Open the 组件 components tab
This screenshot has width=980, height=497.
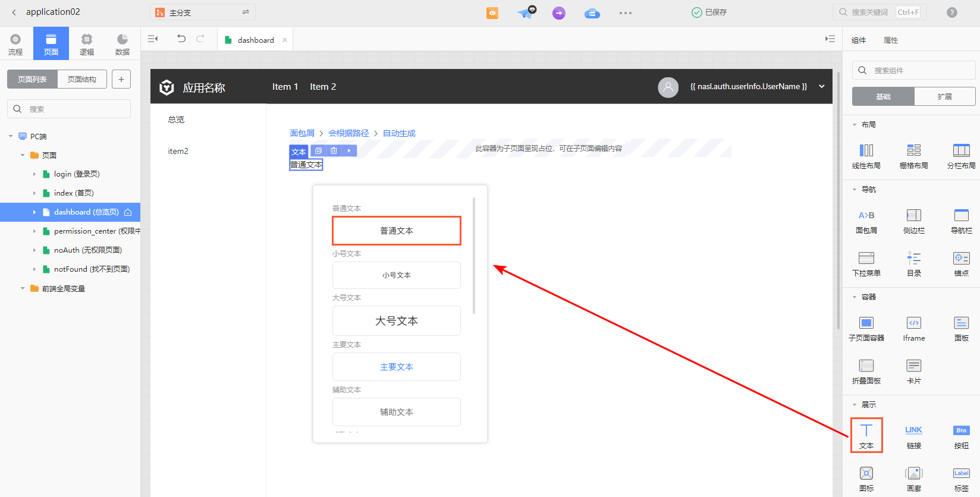click(x=859, y=40)
